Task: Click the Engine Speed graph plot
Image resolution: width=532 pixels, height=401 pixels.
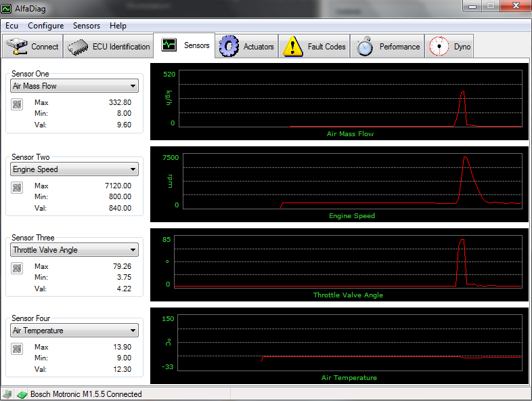Action: click(349, 181)
